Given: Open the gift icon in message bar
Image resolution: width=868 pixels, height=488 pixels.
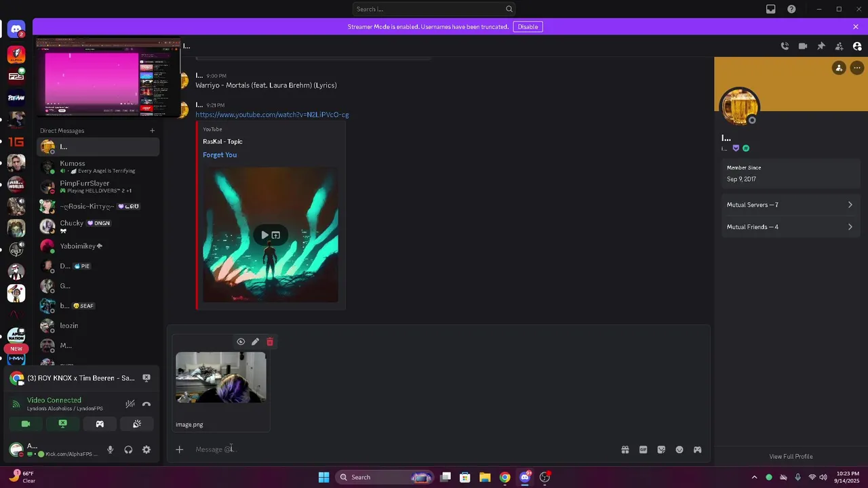Looking at the screenshot, I should click(x=625, y=449).
